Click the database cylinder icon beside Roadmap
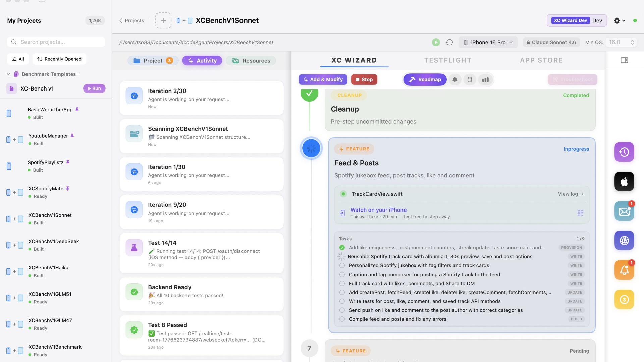Image resolution: width=644 pixels, height=362 pixels. point(470,80)
